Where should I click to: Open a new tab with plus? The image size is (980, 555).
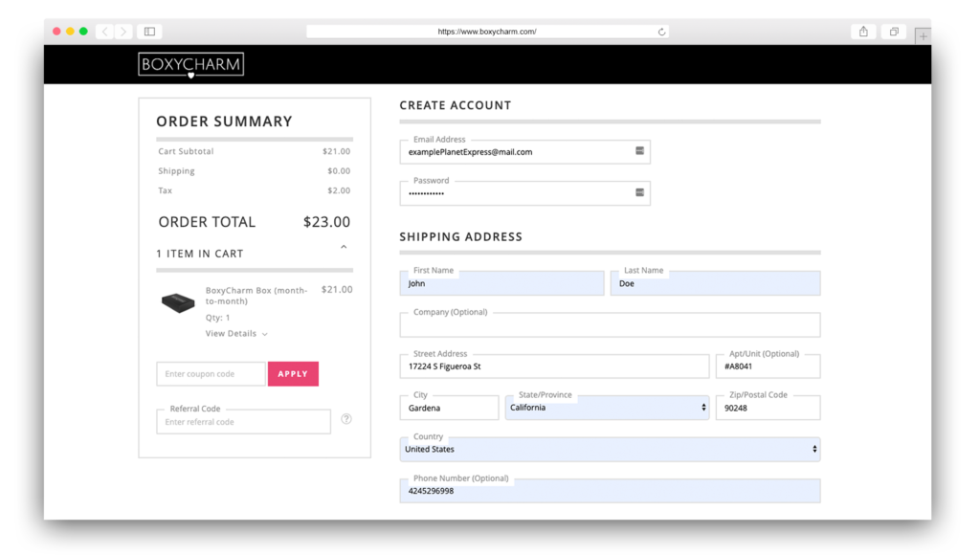923,36
